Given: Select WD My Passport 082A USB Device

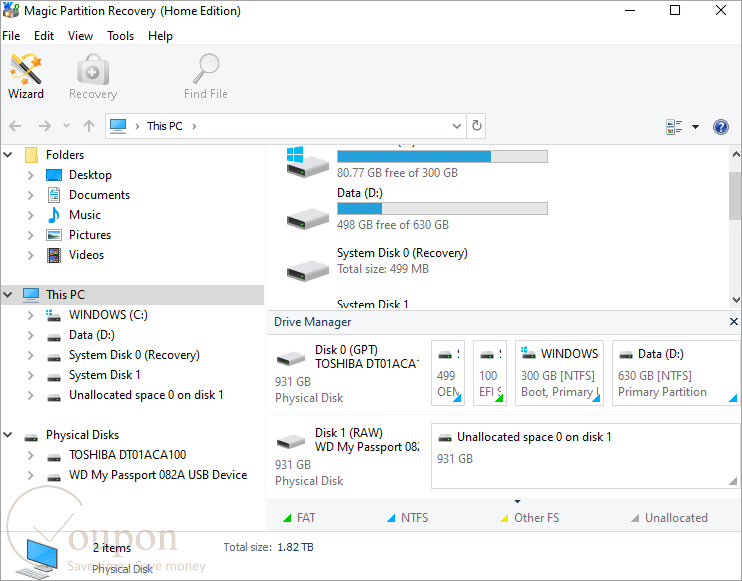Looking at the screenshot, I should click(158, 475).
